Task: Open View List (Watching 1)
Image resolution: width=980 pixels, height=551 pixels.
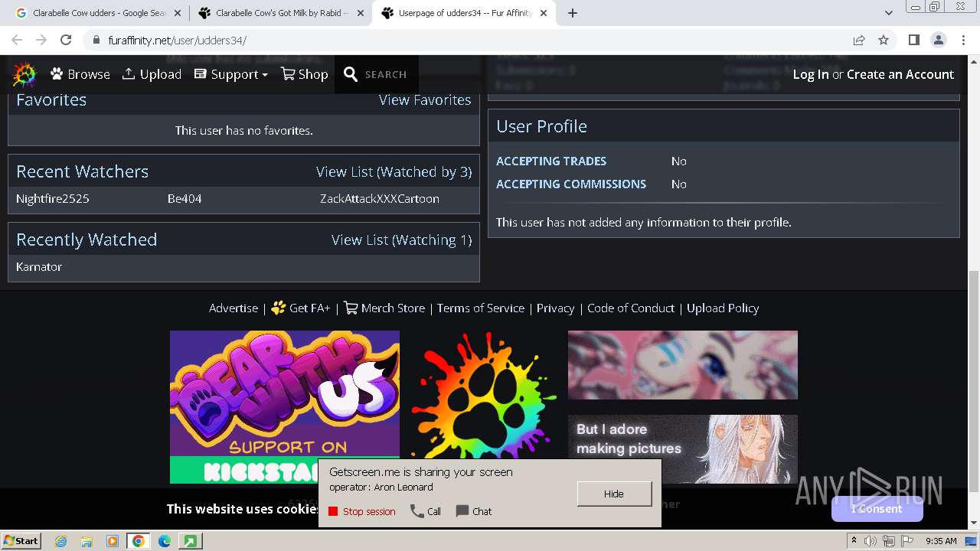Action: [401, 240]
